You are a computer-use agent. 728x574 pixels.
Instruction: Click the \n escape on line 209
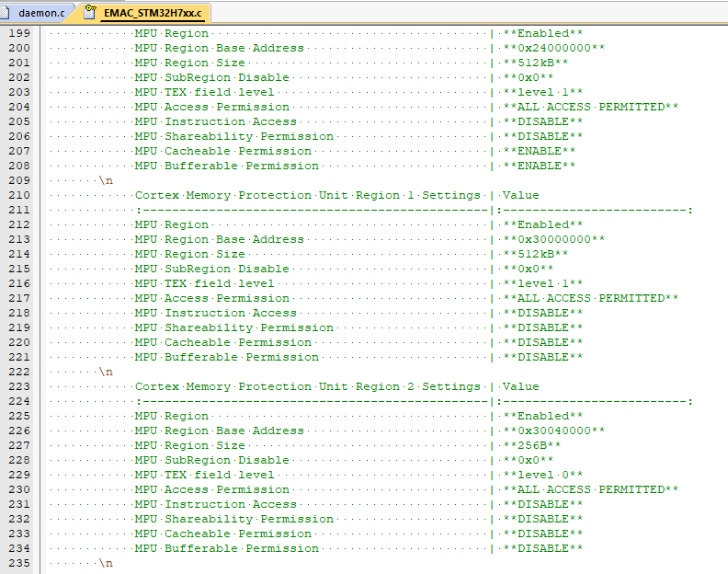(106, 181)
